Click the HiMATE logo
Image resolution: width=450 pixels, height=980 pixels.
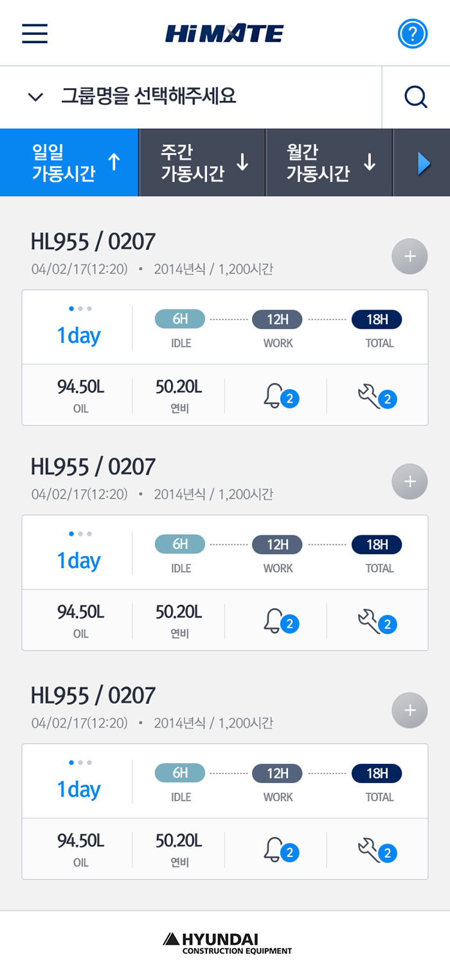(224, 33)
